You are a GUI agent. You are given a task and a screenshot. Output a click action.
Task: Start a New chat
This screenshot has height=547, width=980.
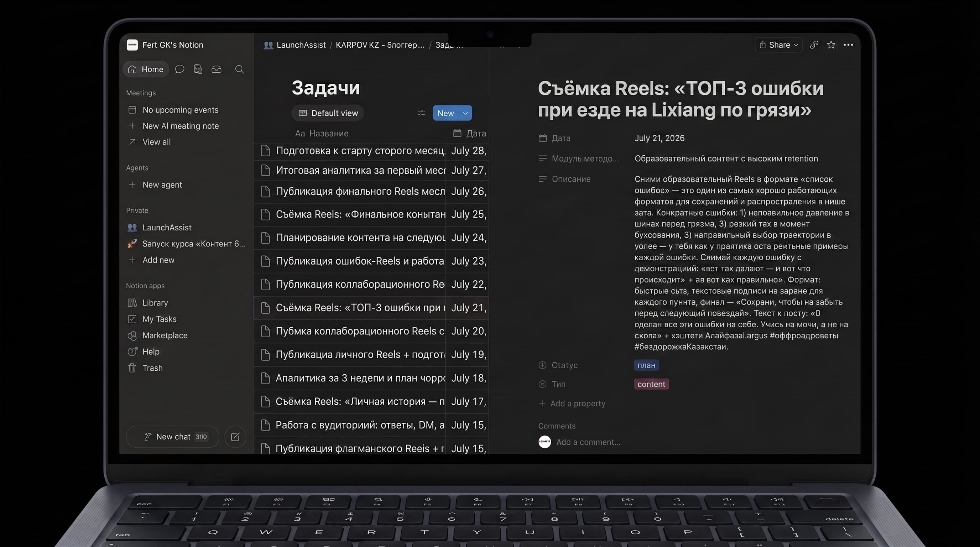pos(173,437)
